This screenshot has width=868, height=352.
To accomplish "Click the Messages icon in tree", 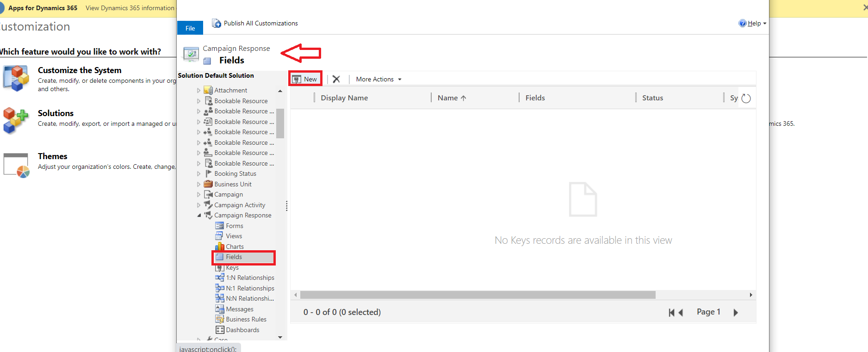I will pos(220,309).
